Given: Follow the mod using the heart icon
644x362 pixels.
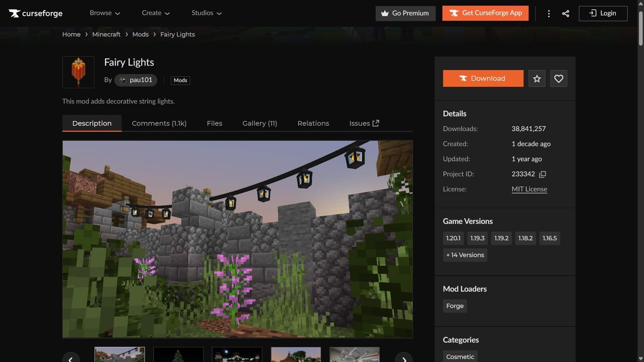Looking at the screenshot, I should [558, 78].
